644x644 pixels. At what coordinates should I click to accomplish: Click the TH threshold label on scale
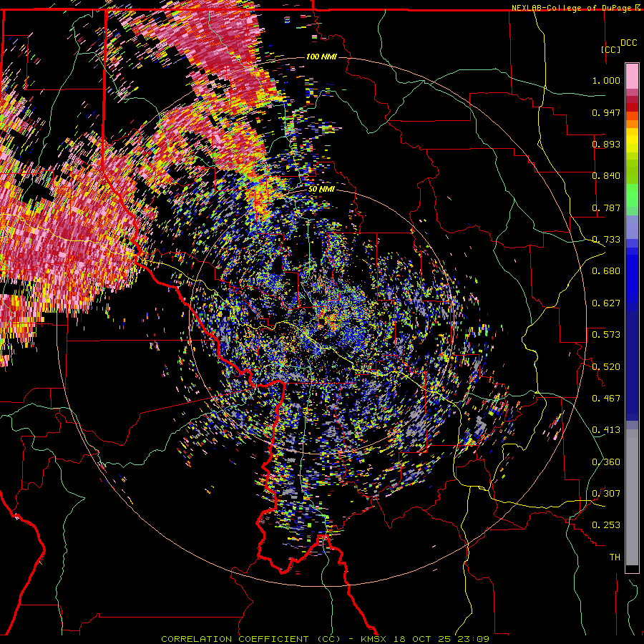point(615,557)
